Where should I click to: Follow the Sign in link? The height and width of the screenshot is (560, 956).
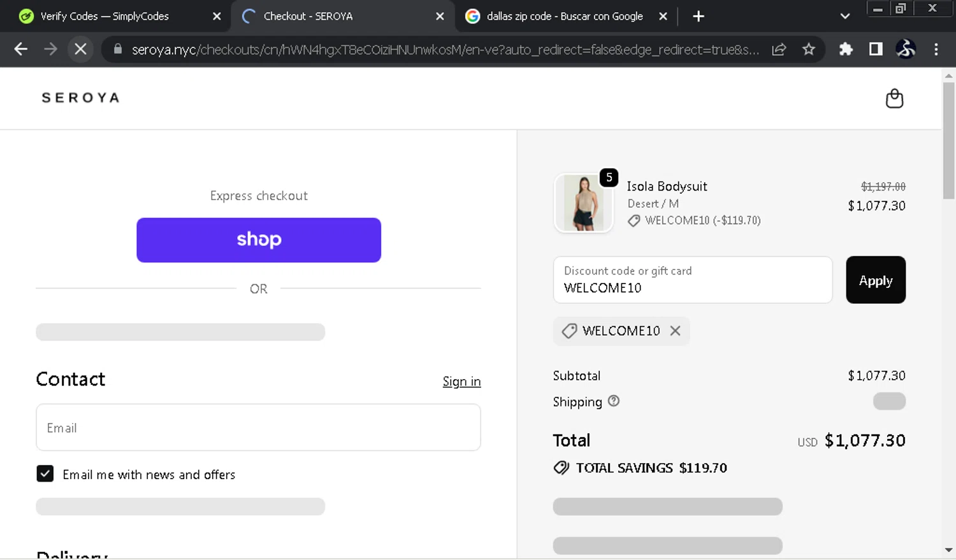click(x=461, y=381)
